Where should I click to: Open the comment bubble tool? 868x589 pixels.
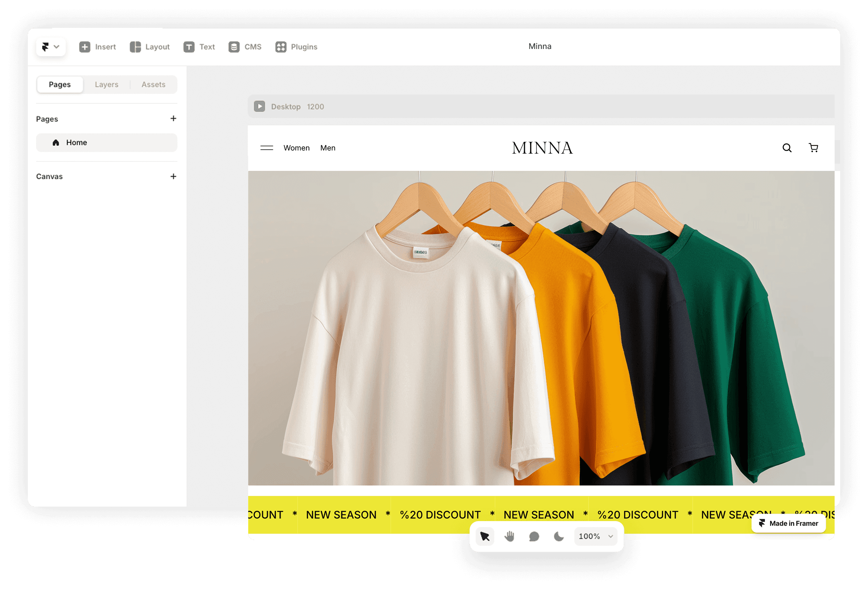coord(534,536)
